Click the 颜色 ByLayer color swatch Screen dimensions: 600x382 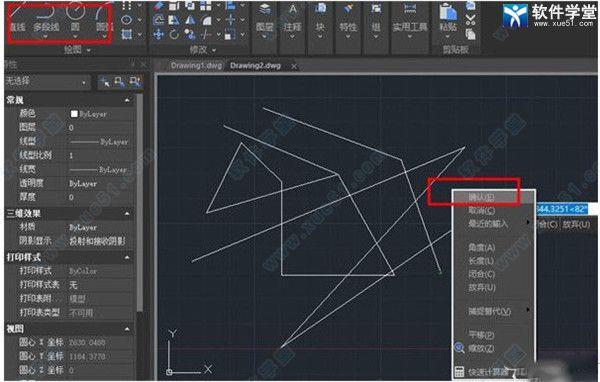pos(74,114)
